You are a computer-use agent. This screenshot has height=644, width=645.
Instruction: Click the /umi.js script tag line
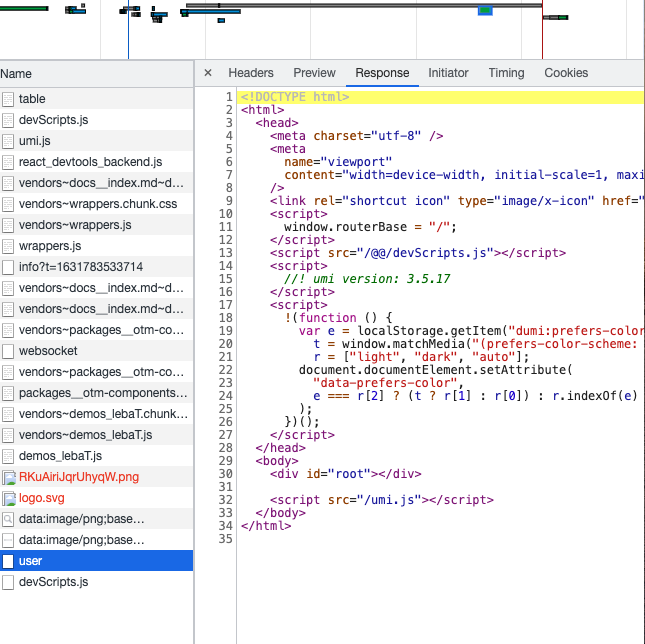(381, 500)
